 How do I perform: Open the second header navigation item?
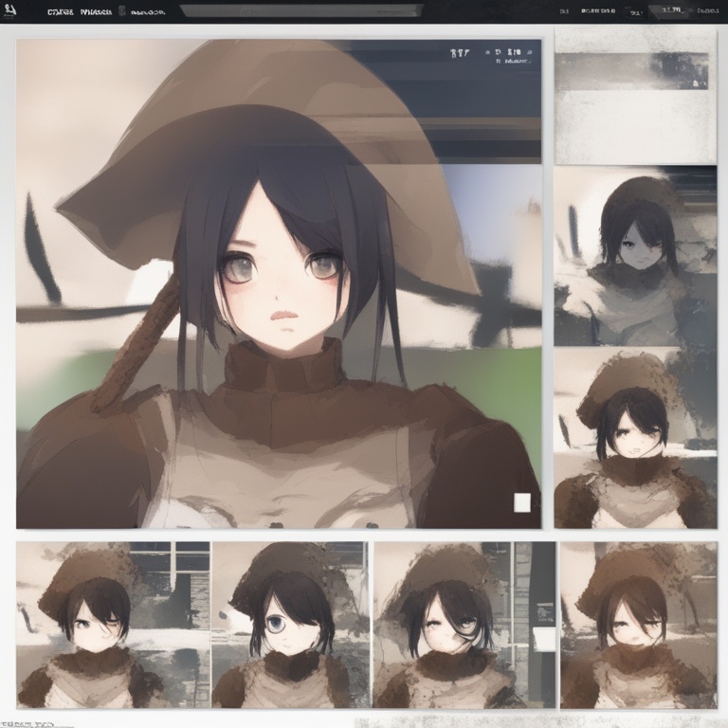click(x=96, y=12)
